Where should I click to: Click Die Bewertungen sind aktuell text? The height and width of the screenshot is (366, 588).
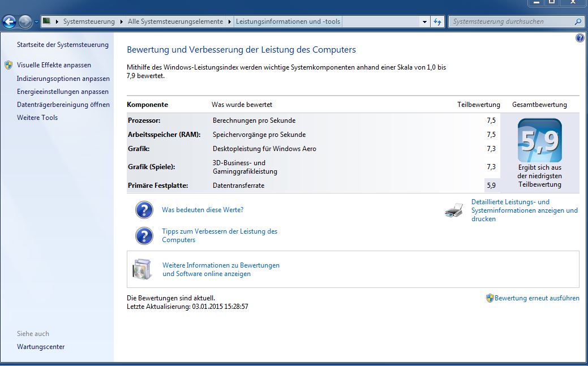171,299
